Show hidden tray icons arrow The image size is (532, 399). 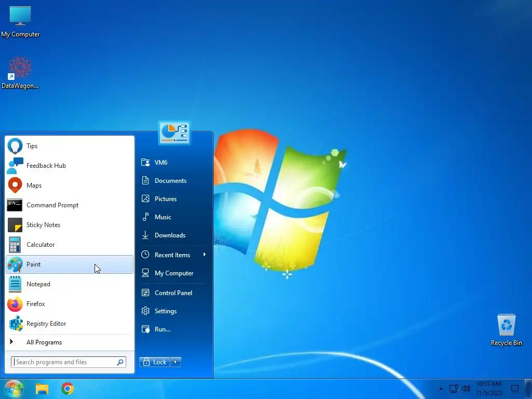tap(441, 389)
